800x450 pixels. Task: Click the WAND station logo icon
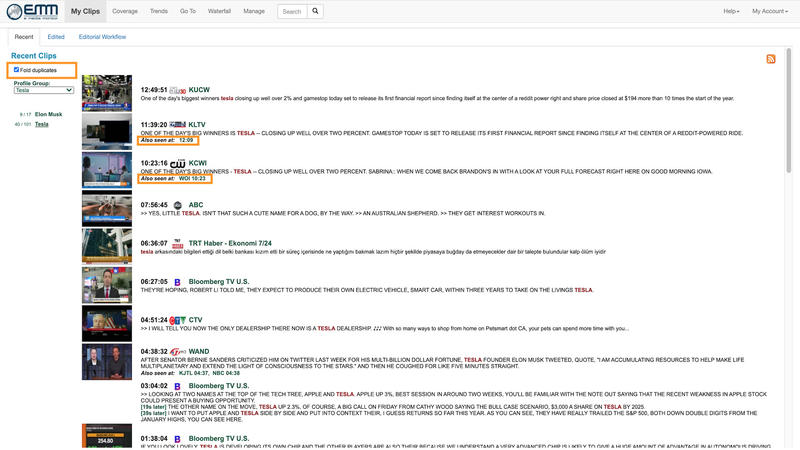coord(178,351)
